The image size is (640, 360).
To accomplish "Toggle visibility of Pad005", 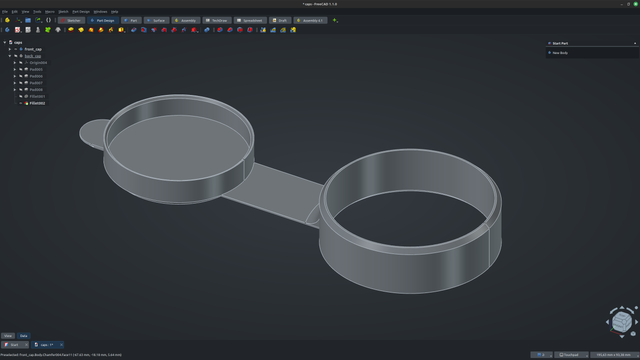I will pyautogui.click(x=21, y=69).
